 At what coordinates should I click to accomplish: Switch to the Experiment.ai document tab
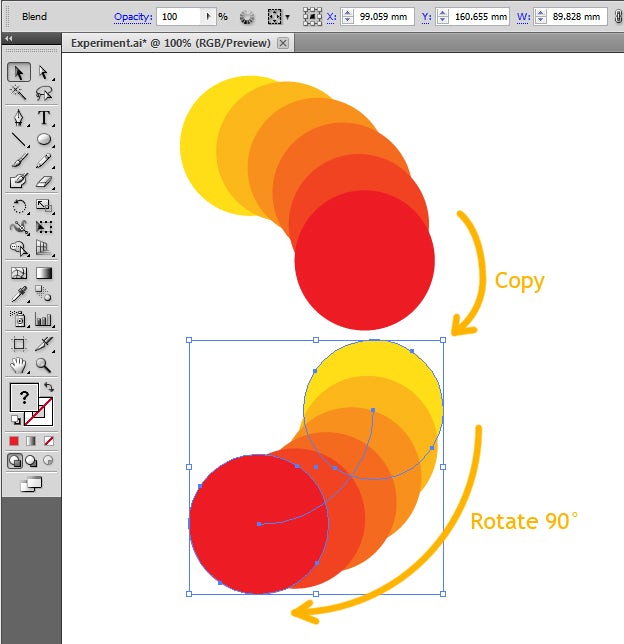point(170,44)
